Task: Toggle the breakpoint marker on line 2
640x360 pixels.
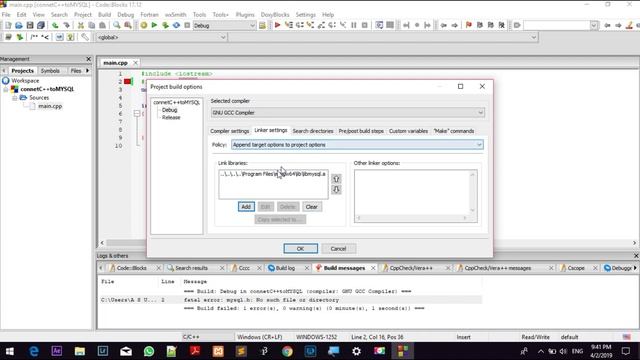Action: (128, 82)
